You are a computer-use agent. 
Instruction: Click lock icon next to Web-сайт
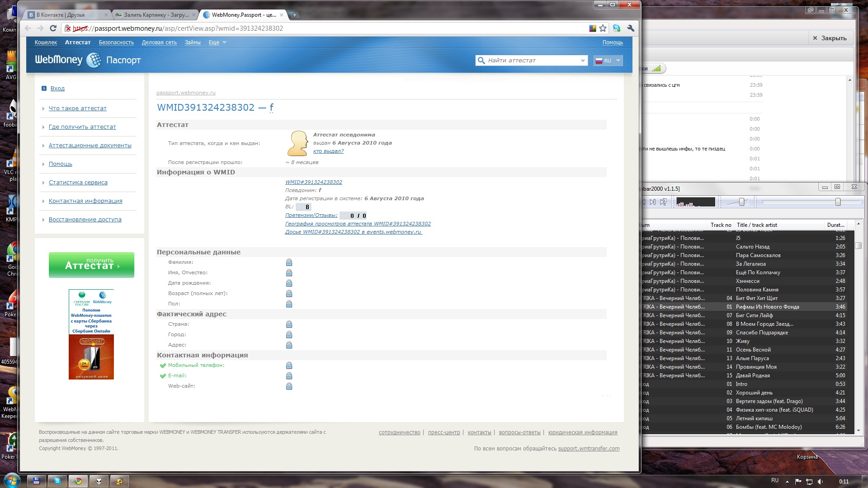[289, 386]
